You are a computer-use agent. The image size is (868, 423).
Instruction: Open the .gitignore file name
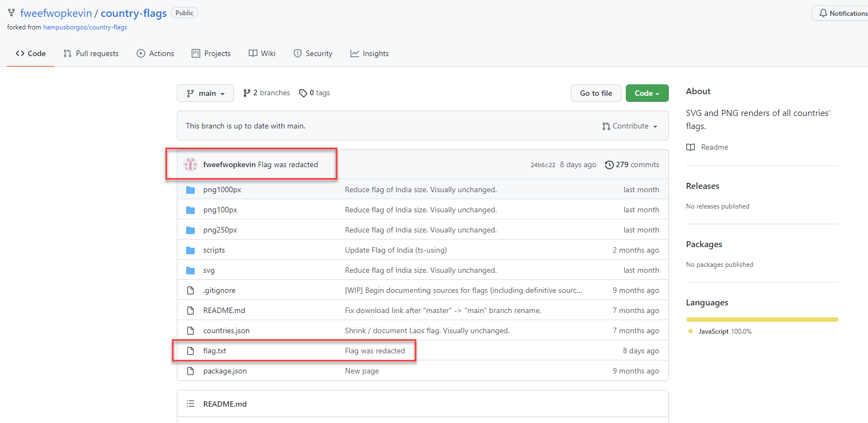(219, 291)
